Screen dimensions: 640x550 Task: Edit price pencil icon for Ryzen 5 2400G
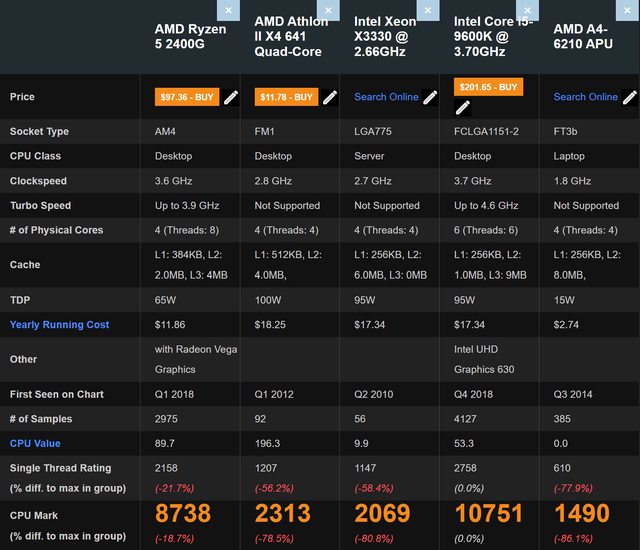231,97
